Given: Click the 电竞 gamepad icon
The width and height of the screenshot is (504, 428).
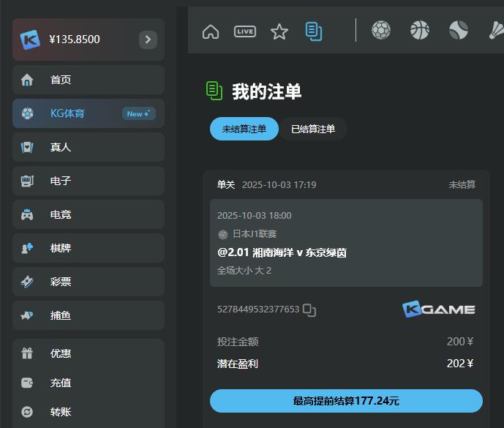Looking at the screenshot, I should click(x=27, y=214).
